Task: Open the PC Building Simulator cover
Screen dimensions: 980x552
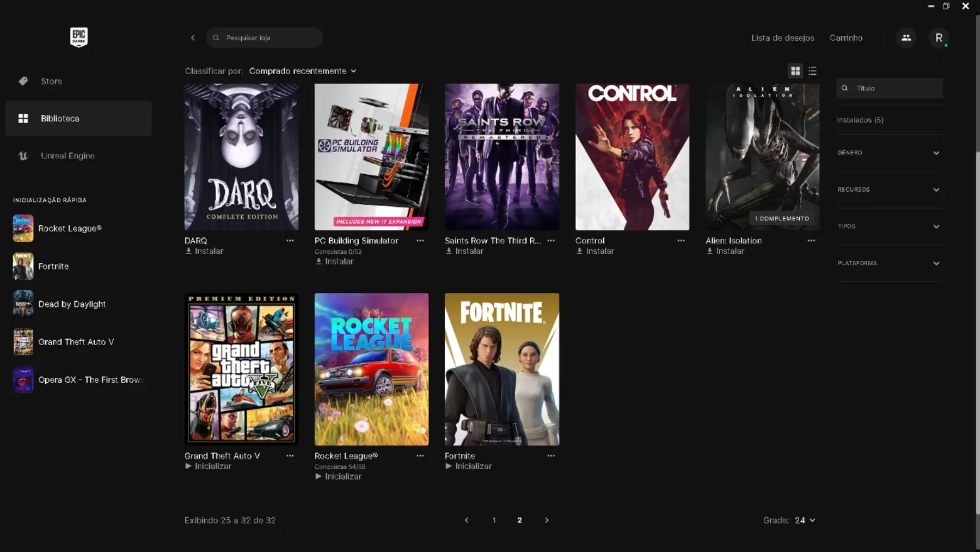Action: [x=372, y=157]
